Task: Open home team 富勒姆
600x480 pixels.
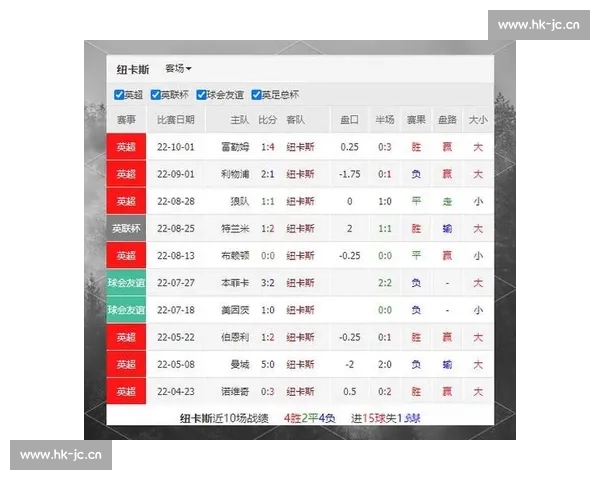Action: click(235, 147)
